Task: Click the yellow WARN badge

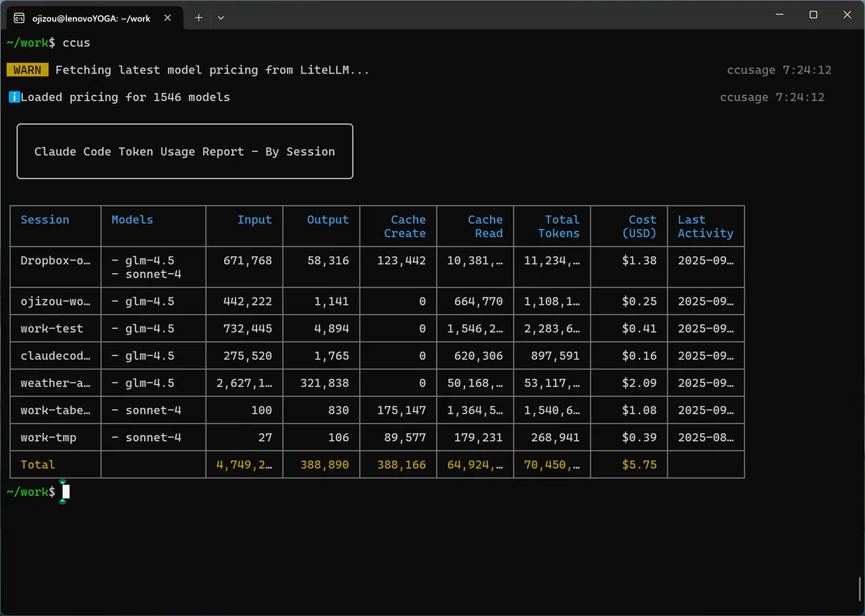Action: pyautogui.click(x=28, y=70)
